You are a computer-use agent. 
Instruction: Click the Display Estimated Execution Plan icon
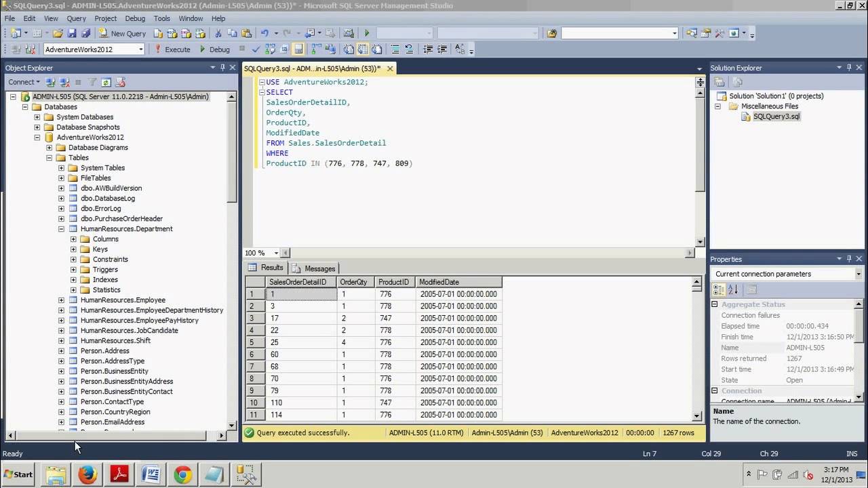click(x=270, y=49)
